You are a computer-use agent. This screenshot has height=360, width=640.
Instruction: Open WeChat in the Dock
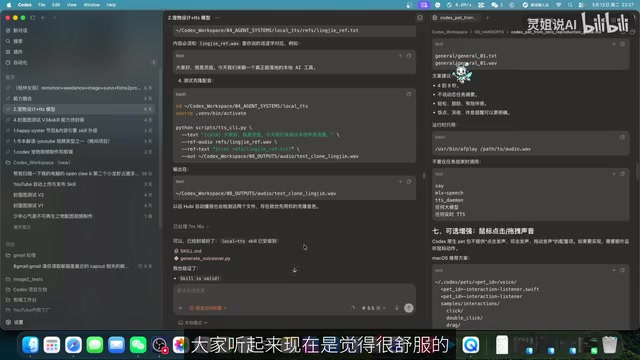click(x=138, y=345)
